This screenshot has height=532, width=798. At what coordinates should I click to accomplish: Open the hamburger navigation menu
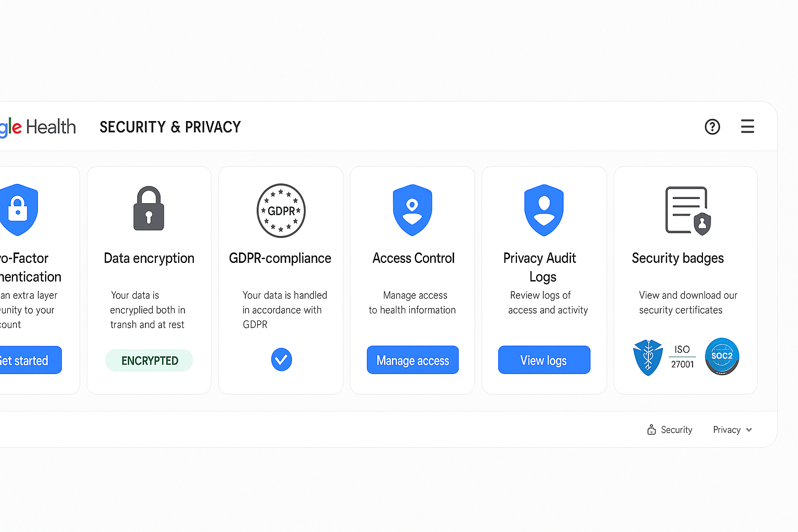pos(747,126)
